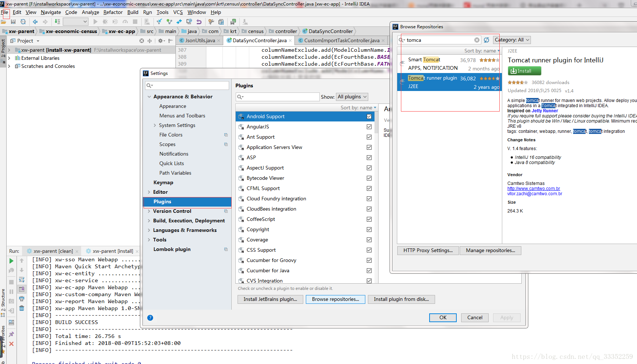Open the Project Structure toolbar icon
Screen dimensions: 637x364
(x=221, y=22)
